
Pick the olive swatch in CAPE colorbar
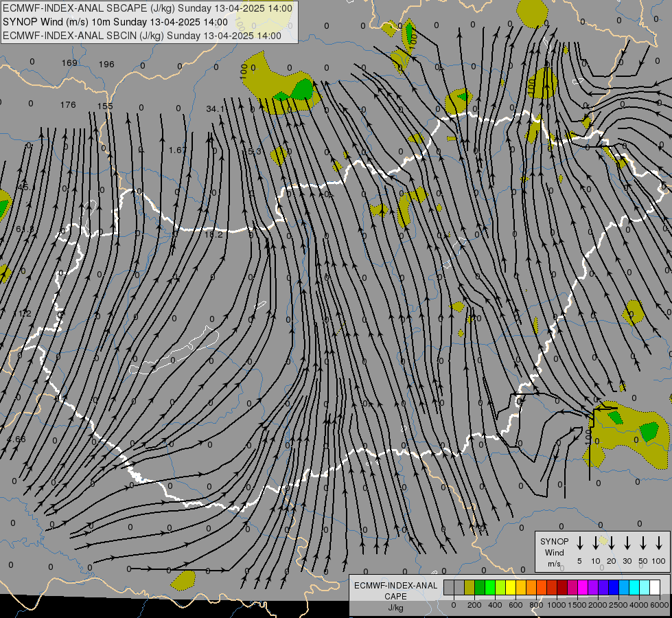(x=470, y=588)
